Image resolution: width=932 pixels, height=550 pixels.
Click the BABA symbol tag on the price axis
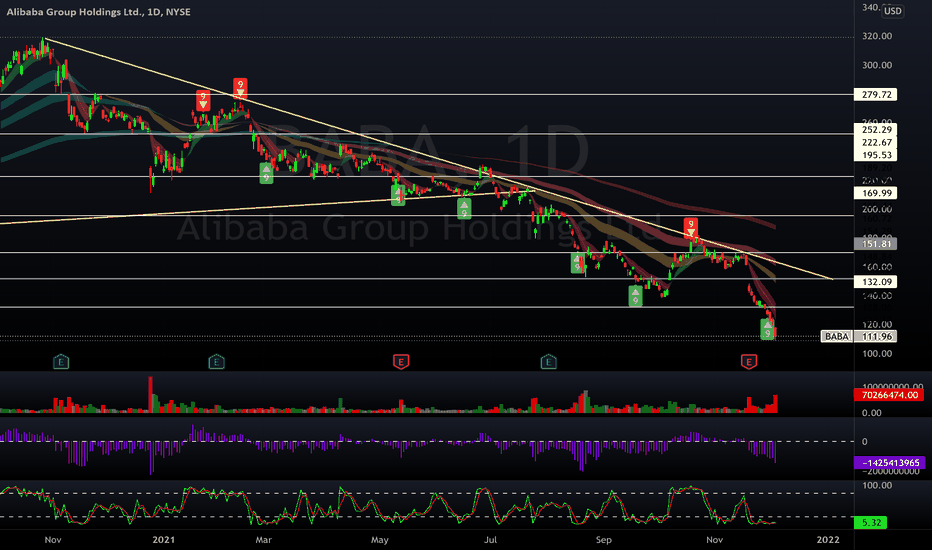pyautogui.click(x=836, y=337)
